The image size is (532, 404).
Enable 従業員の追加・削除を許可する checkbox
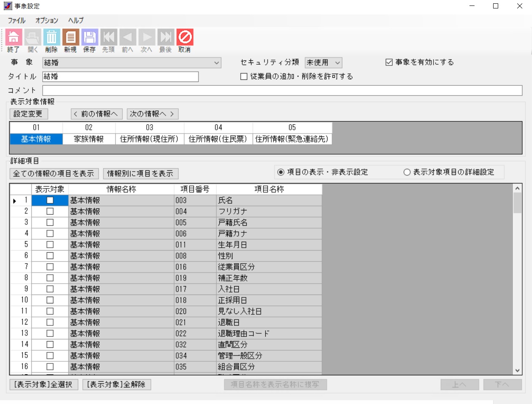[x=244, y=76]
